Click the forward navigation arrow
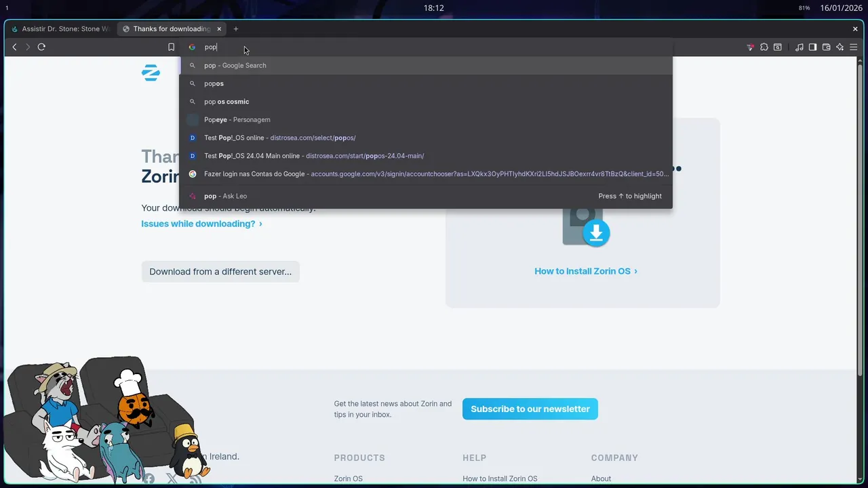Viewport: 868px width, 488px height. (x=28, y=47)
